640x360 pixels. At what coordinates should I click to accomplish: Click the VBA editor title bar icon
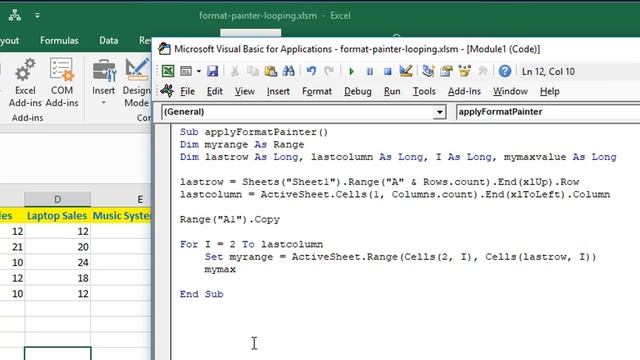[164, 49]
